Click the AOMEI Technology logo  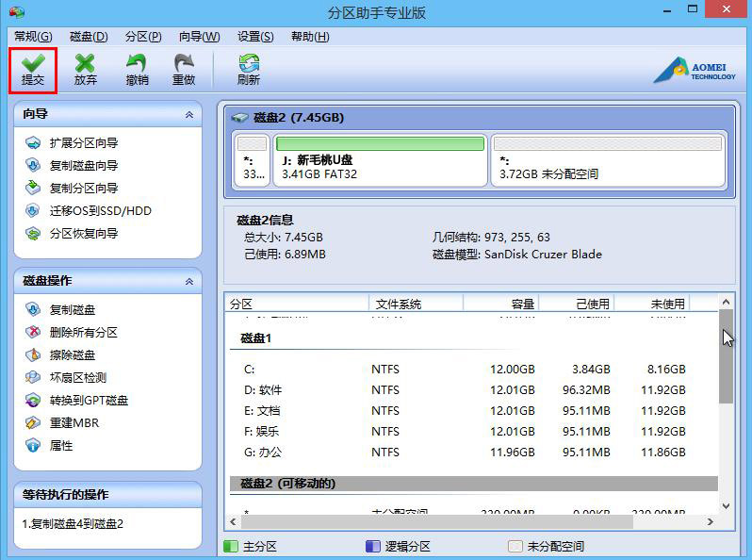(694, 70)
